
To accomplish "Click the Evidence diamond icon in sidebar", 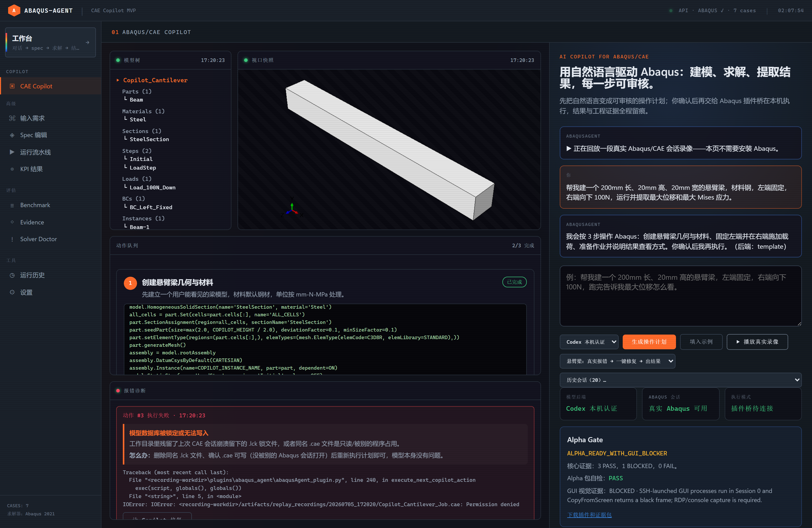I will 12,222.
